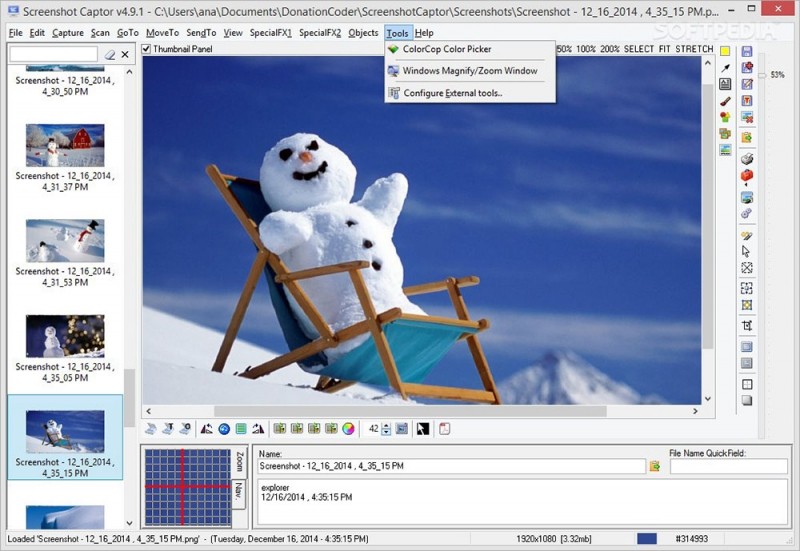Click the thumbnail search input field

(x=54, y=54)
